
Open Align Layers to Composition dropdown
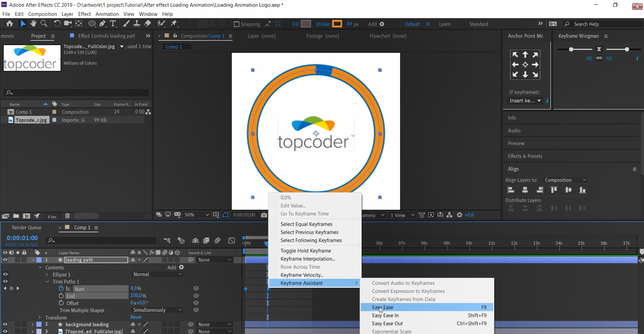tap(565, 180)
